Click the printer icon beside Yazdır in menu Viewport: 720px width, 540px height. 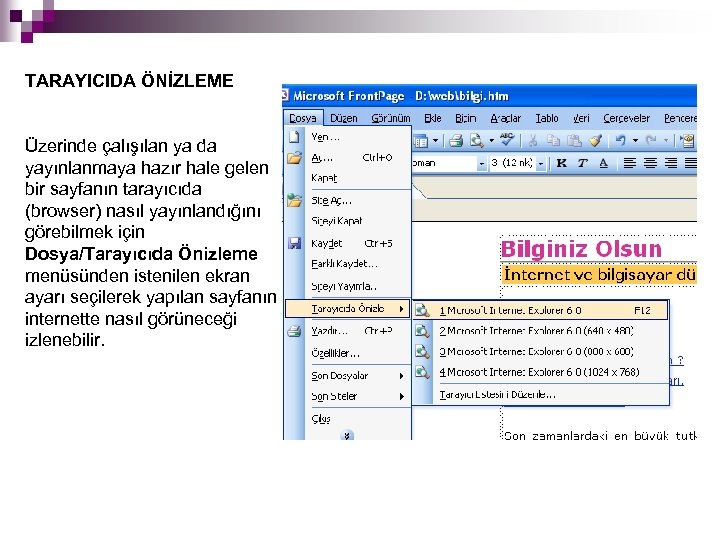(x=294, y=331)
